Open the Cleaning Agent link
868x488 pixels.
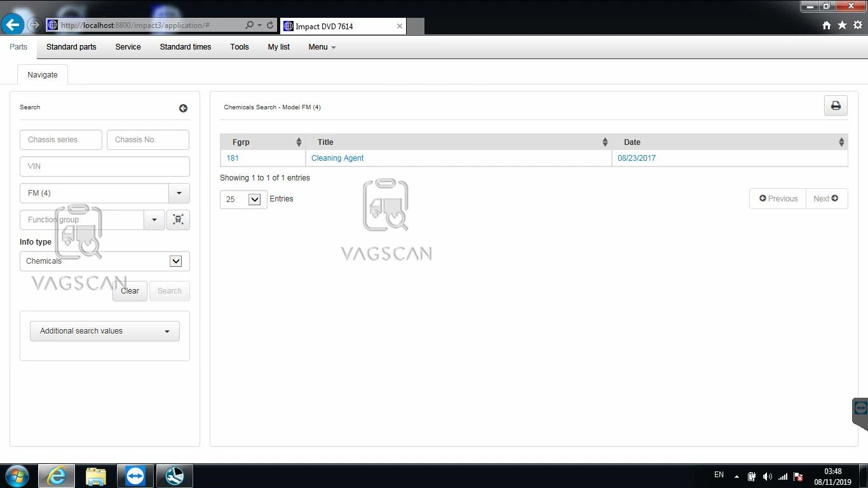[337, 158]
